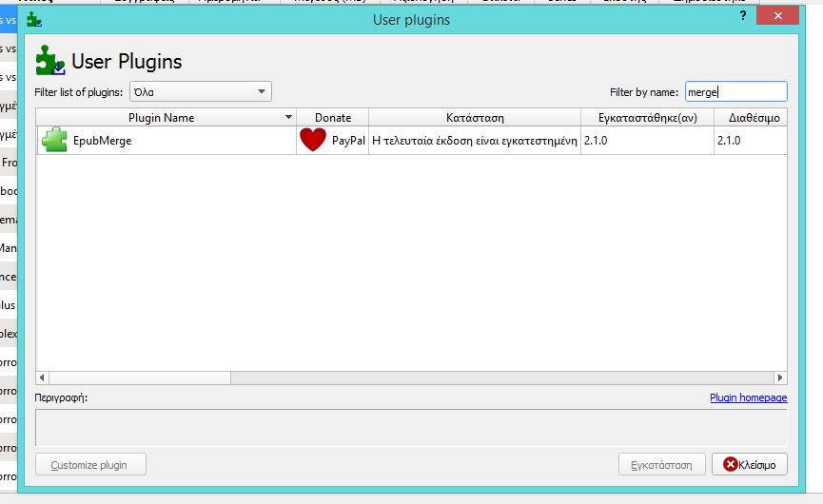Close the User plugins dialog window

pyautogui.click(x=778, y=16)
